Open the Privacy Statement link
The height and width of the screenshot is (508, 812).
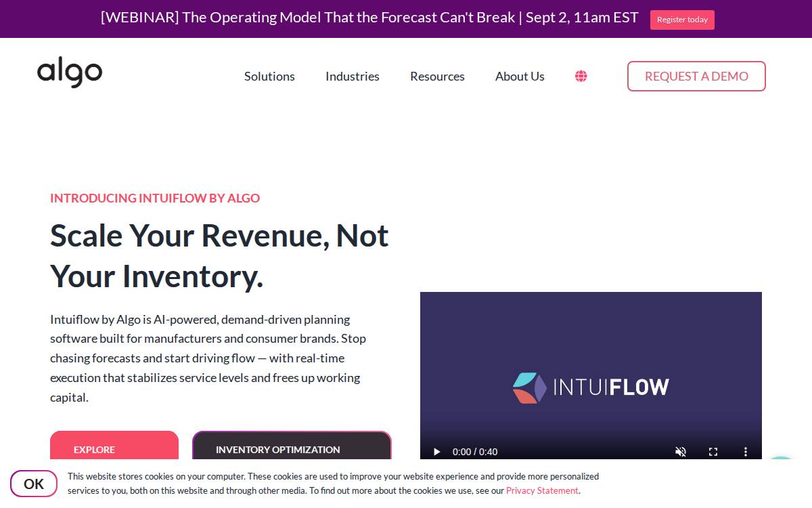(542, 490)
